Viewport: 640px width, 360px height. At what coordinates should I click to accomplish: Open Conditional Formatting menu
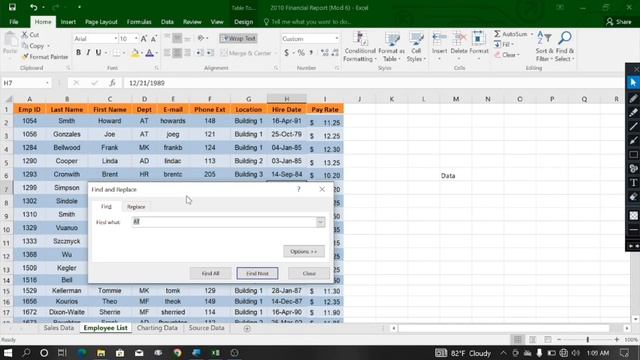point(360,47)
